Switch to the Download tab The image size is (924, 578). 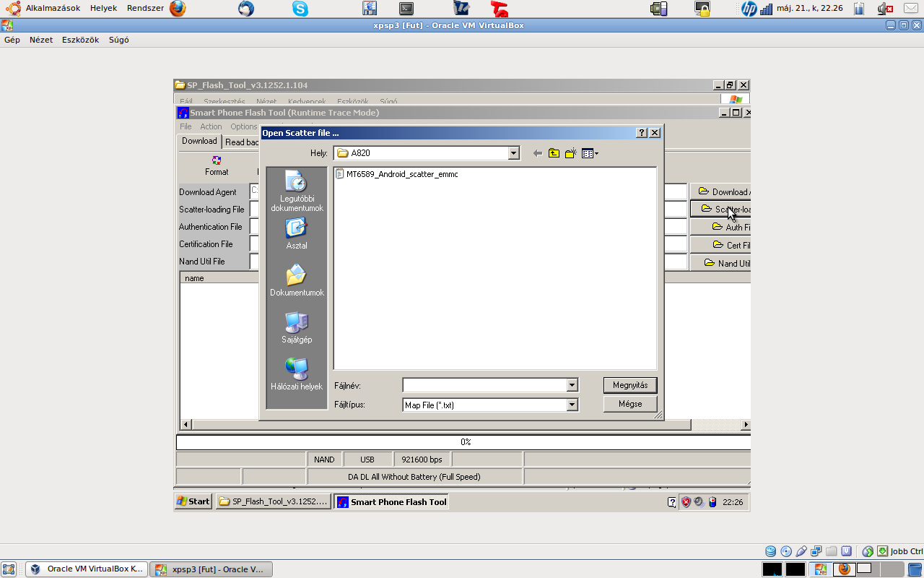click(x=199, y=142)
